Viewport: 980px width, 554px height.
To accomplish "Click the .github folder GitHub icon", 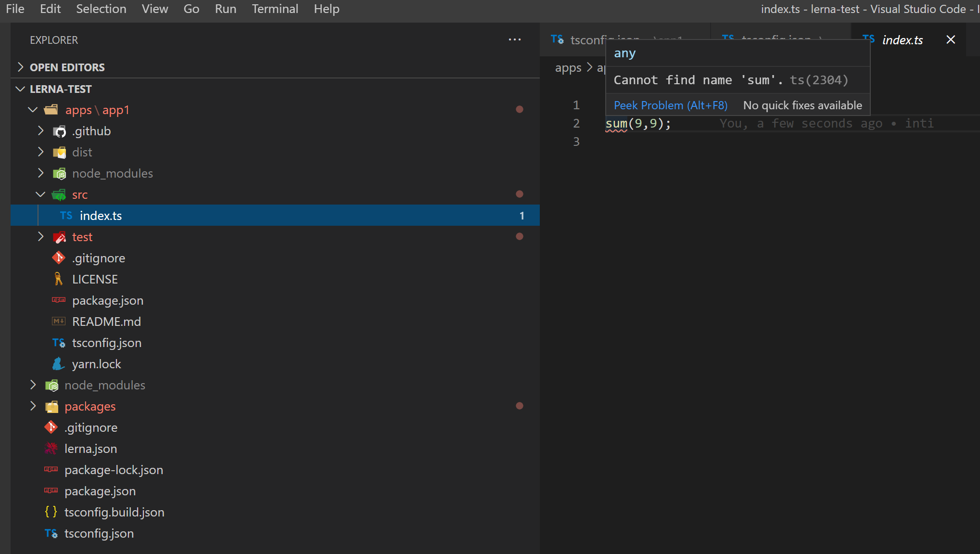I will [x=60, y=131].
